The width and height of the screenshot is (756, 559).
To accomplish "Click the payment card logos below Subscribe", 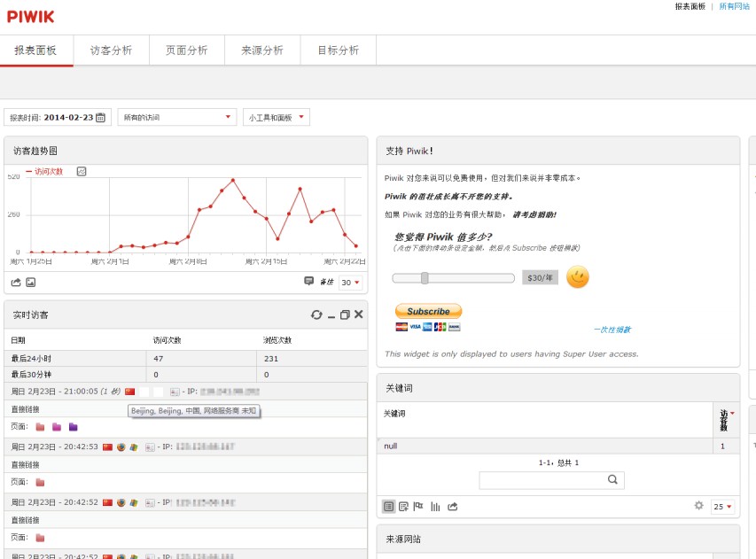I will 428,327.
